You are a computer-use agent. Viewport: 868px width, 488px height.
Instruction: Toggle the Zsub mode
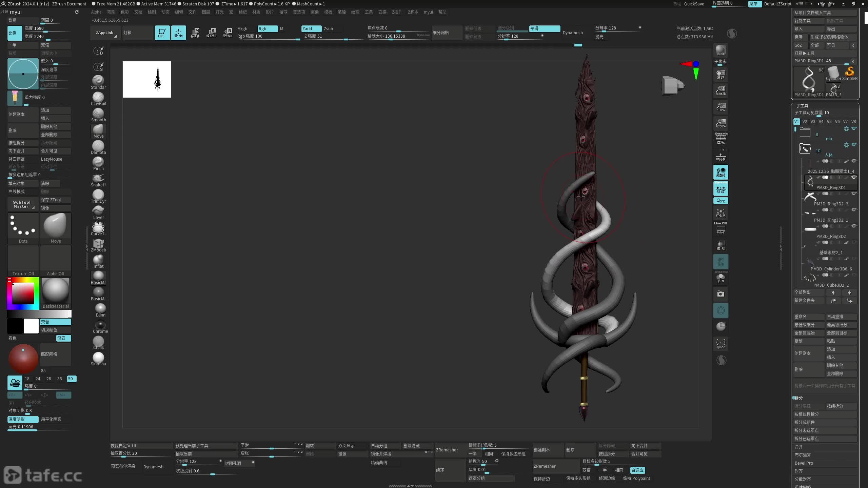point(328,28)
